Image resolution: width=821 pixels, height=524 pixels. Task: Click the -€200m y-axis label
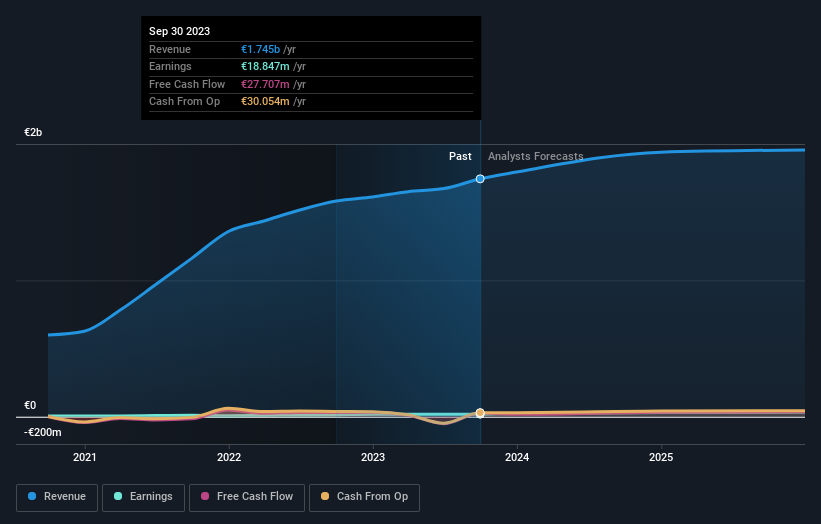pyautogui.click(x=42, y=432)
